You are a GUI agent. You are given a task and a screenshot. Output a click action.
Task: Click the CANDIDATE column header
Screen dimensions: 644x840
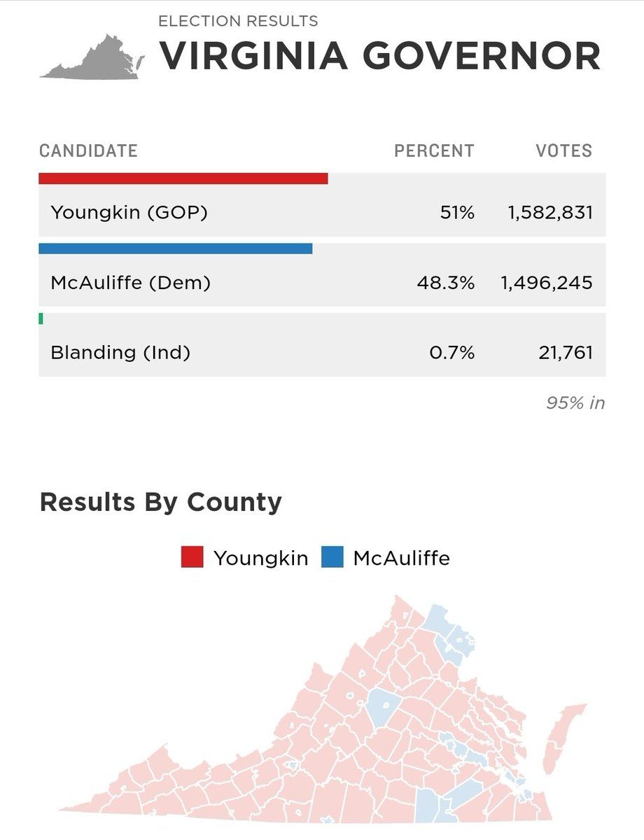[x=88, y=150]
